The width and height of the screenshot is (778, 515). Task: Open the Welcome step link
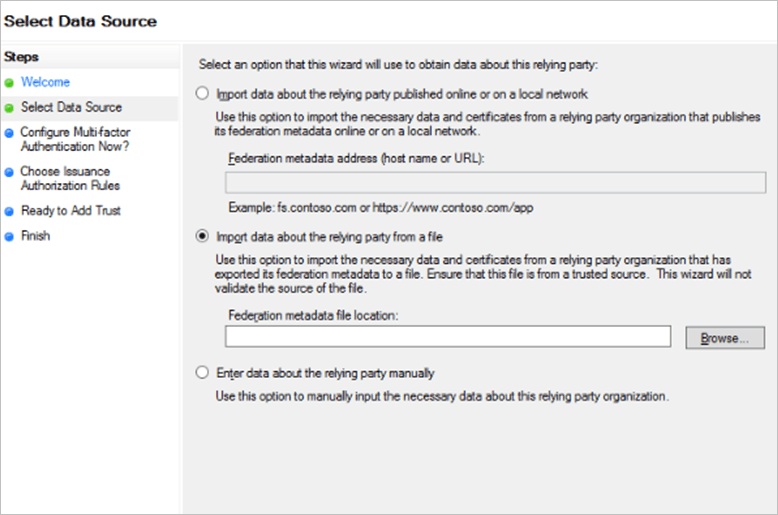(45, 82)
